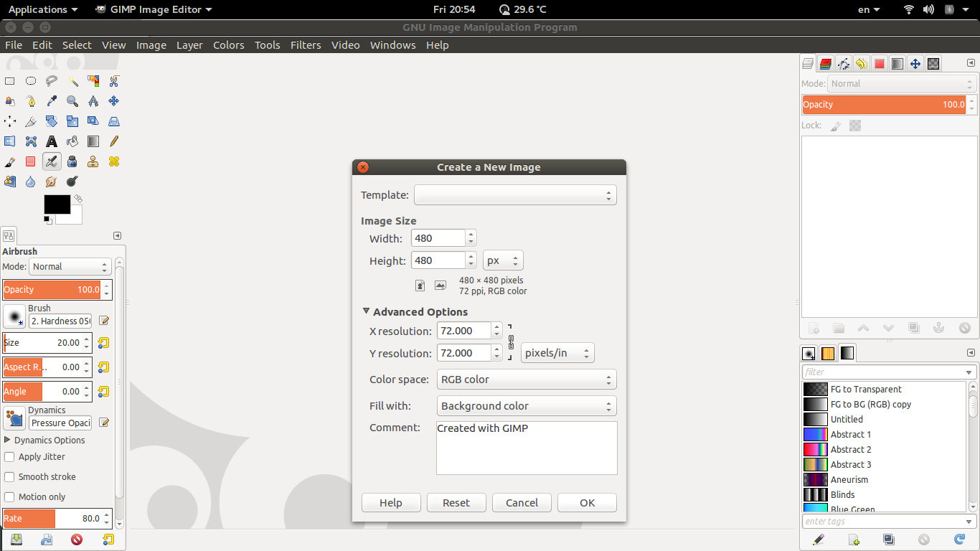Click the edit brush icon beside Hardness
This screenshot has height=551, width=980.
click(x=104, y=321)
